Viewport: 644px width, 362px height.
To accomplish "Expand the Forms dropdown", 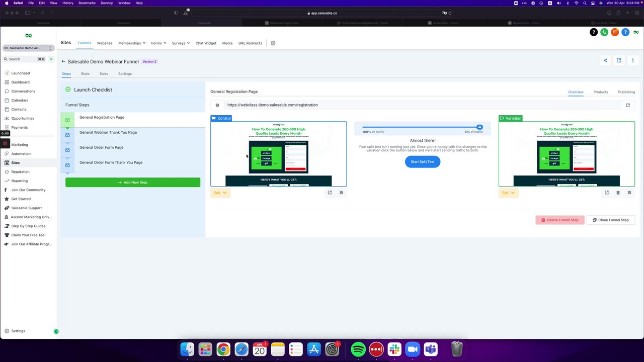I will [x=158, y=43].
